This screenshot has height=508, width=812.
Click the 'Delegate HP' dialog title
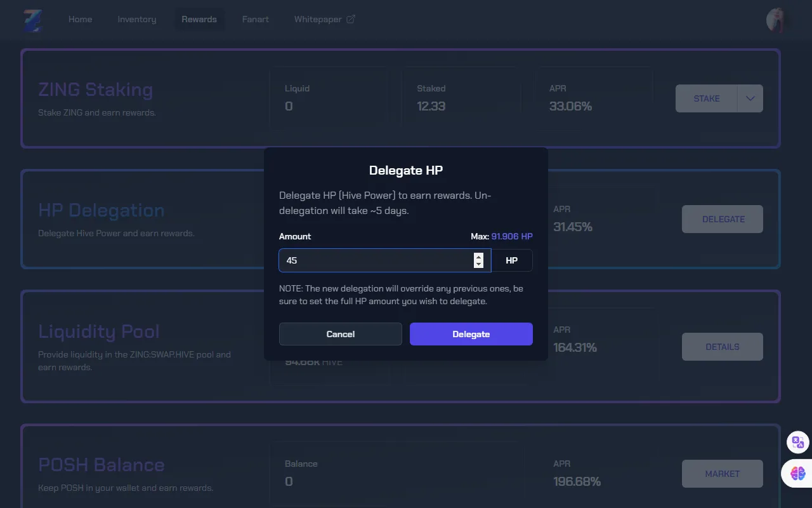406,170
